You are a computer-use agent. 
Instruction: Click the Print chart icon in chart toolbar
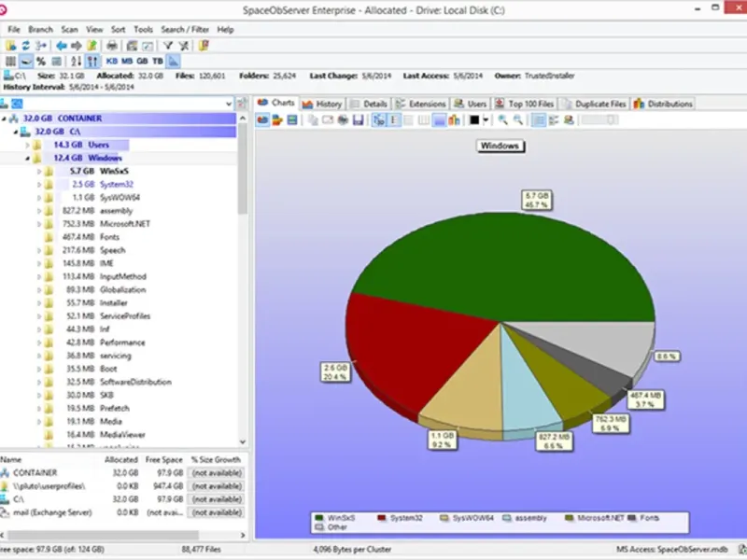click(344, 120)
